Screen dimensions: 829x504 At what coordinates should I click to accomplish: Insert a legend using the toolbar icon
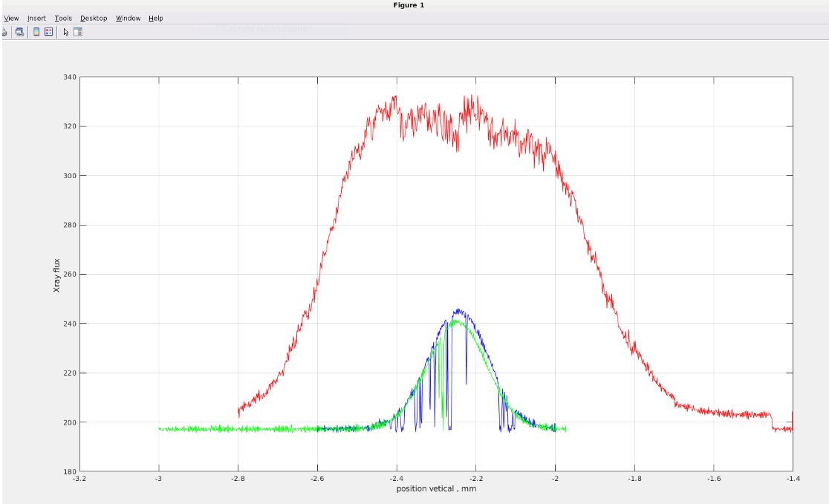pos(49,32)
